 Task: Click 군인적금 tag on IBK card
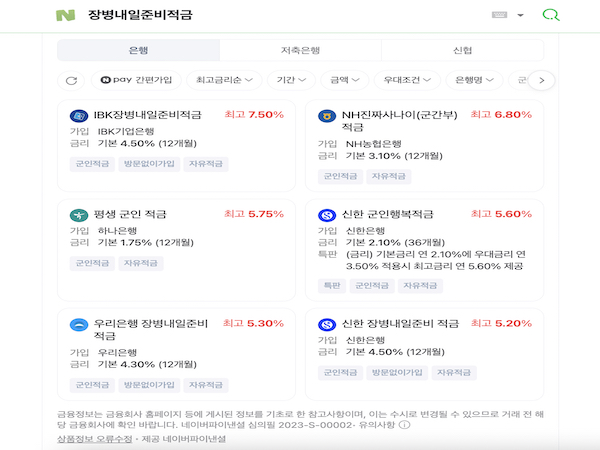92,164
